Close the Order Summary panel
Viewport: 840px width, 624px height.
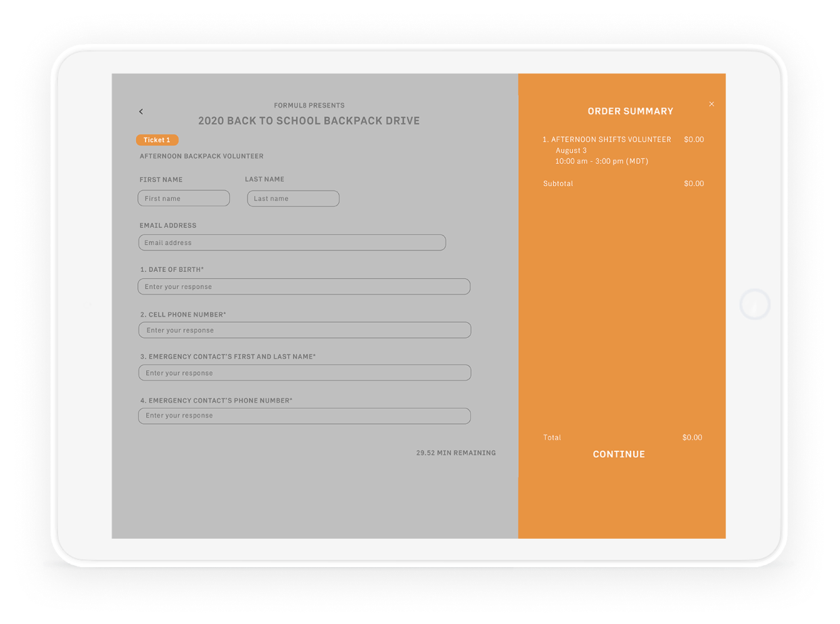pyautogui.click(x=711, y=104)
